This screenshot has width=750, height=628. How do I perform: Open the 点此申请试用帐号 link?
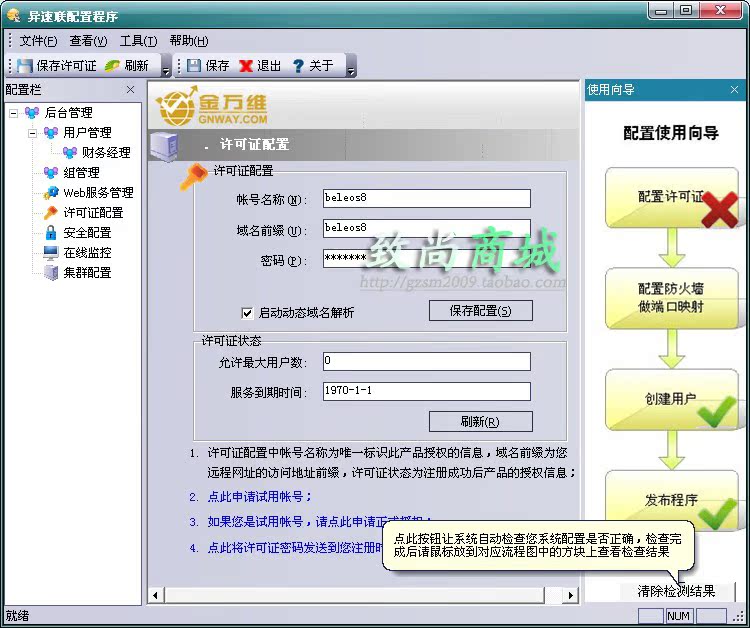260,497
